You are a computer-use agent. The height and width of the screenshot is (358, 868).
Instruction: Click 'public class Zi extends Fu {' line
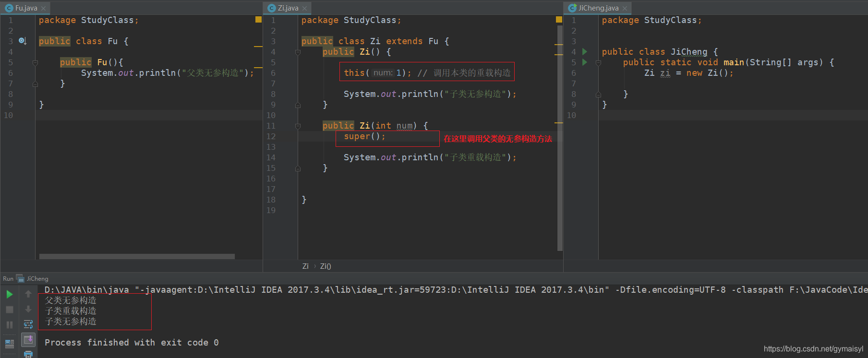(x=375, y=41)
